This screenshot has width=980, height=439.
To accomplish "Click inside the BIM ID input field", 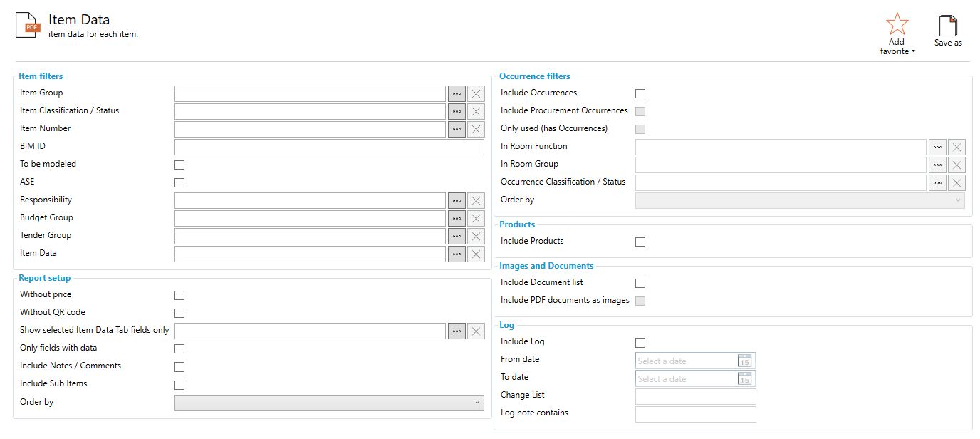I will [329, 147].
